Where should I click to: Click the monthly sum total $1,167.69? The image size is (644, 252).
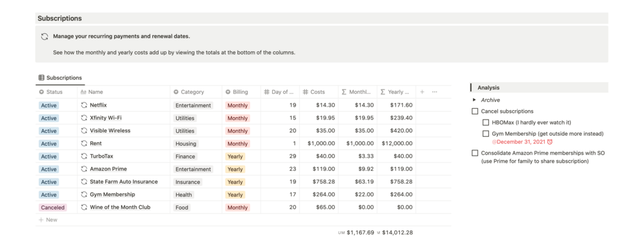click(360, 232)
